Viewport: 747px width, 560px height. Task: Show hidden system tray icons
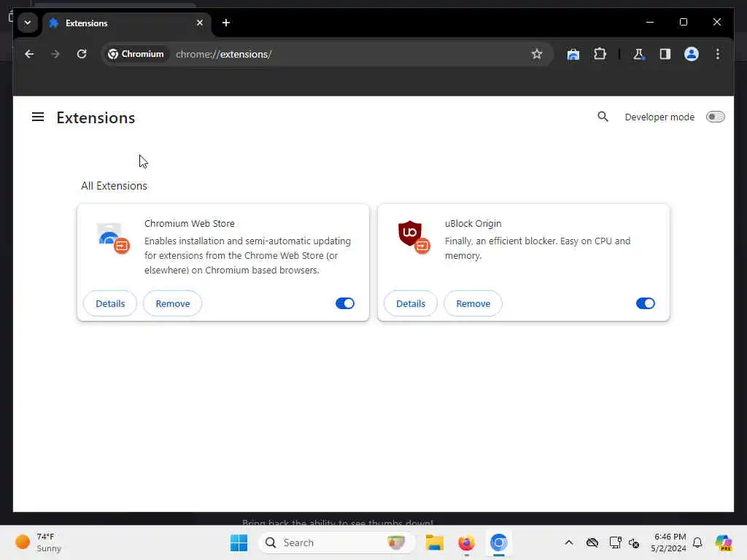569,542
